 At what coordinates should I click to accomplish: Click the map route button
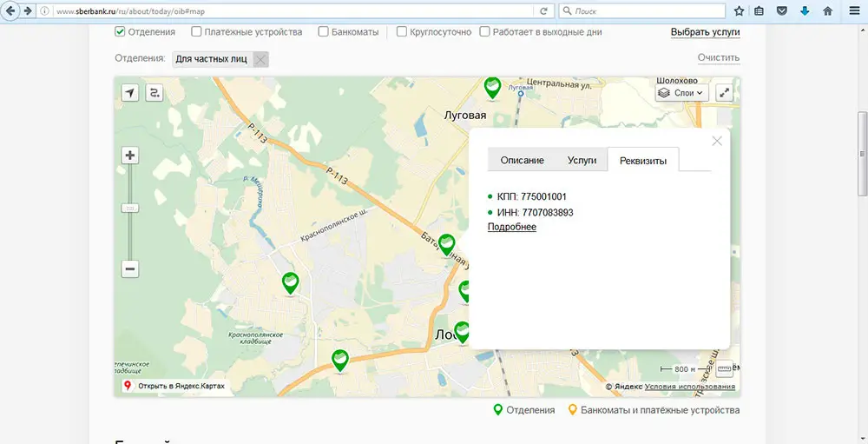155,93
